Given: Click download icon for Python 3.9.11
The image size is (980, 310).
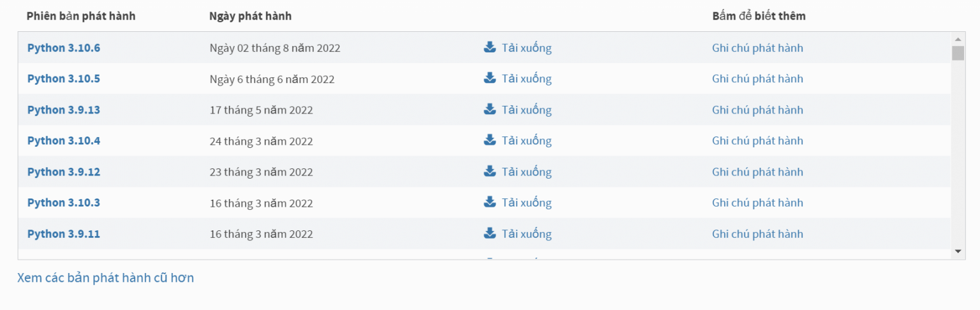Looking at the screenshot, I should pyautogui.click(x=489, y=233).
